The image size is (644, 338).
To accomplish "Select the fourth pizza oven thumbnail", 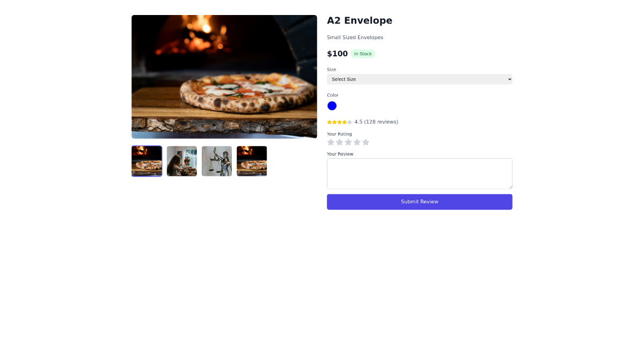I will 251,161.
